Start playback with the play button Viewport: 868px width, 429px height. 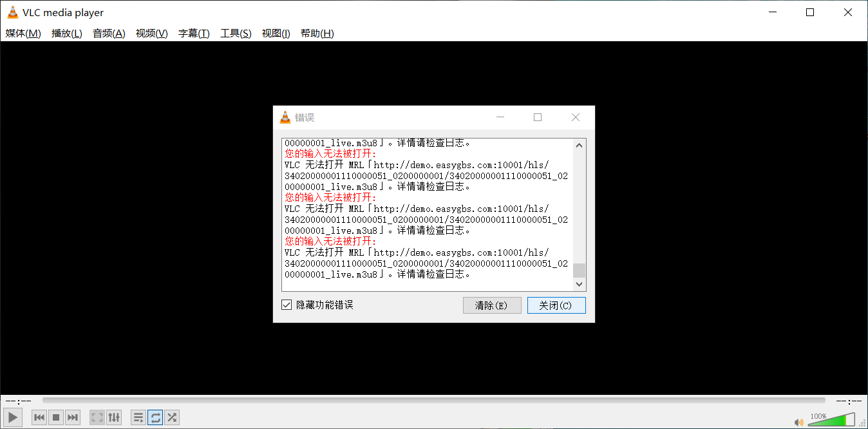13,417
